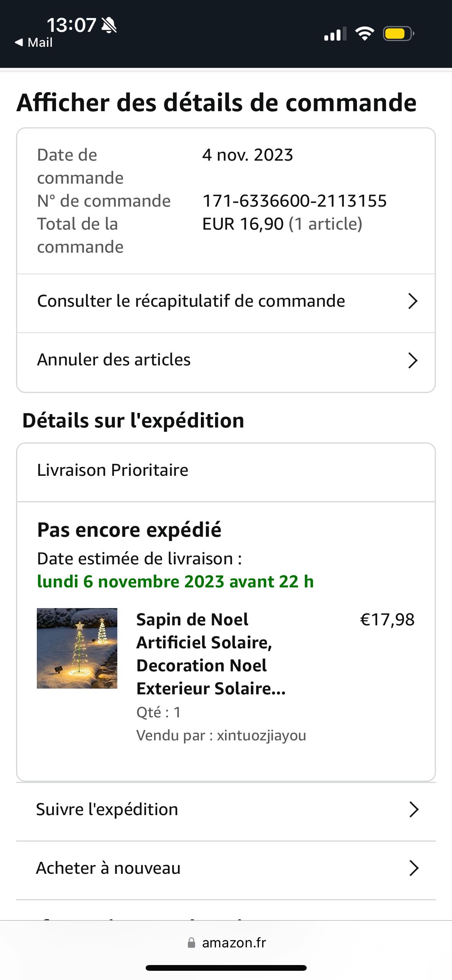Select Annuler des articles
Image resolution: width=452 pixels, height=980 pixels.
pos(114,360)
